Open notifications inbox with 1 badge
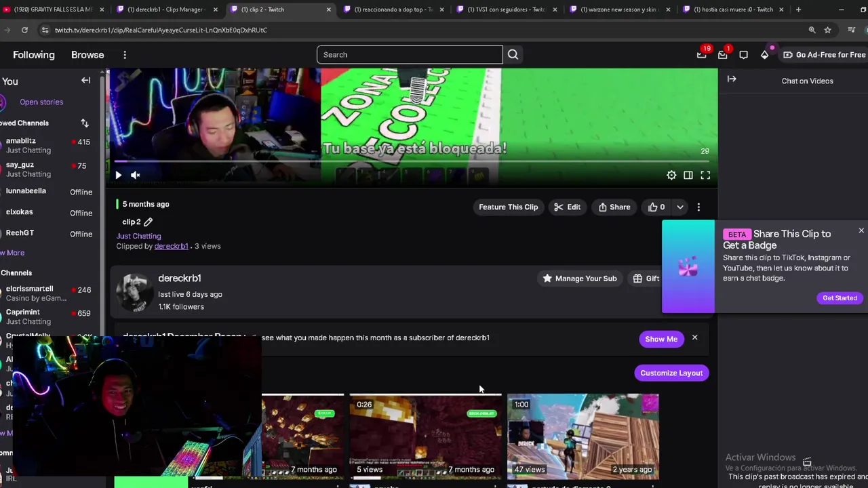868x488 pixels. pos(722,55)
